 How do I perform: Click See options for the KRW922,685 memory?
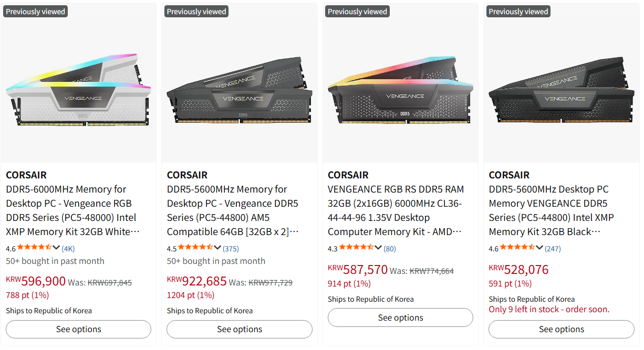pos(240,330)
